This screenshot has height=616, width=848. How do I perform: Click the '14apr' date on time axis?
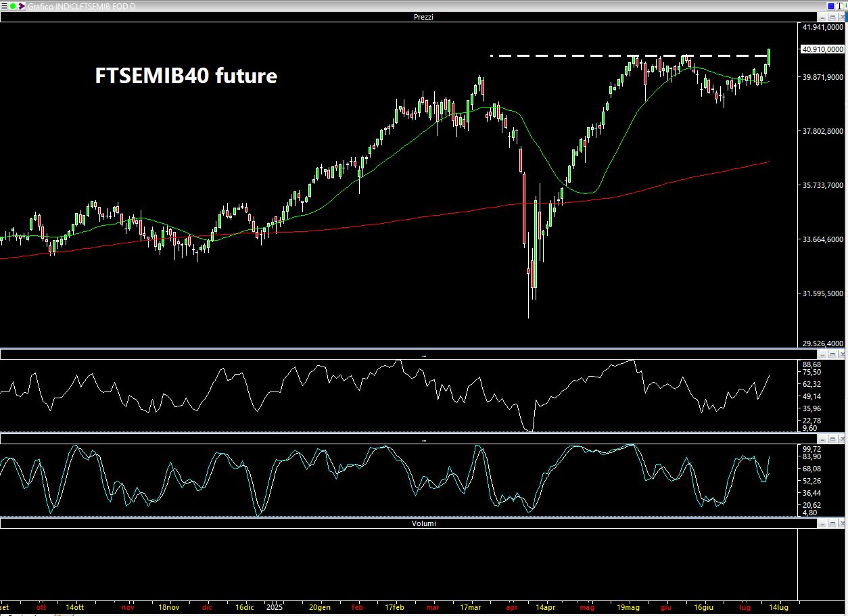click(545, 607)
